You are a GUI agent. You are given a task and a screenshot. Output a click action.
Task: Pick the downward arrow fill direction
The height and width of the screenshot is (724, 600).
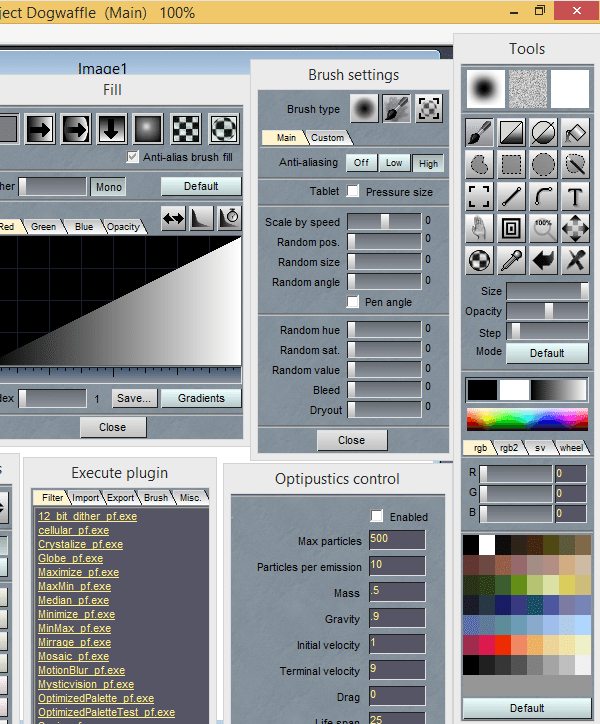(112, 128)
